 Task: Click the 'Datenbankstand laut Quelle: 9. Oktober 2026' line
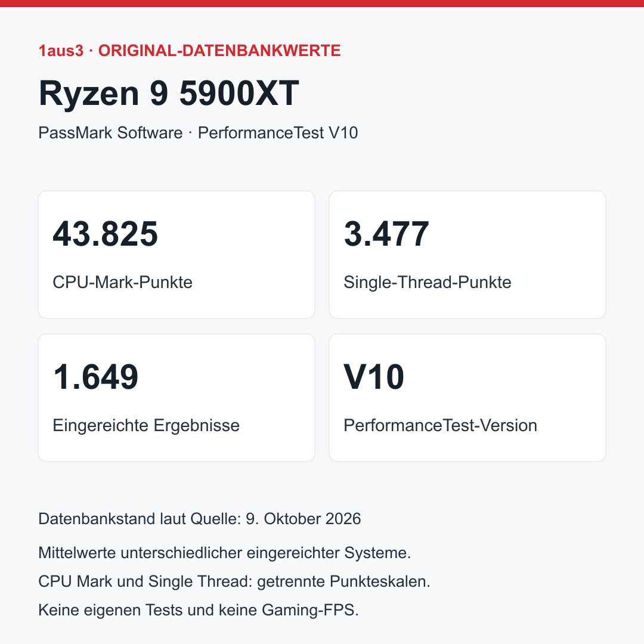click(x=200, y=519)
